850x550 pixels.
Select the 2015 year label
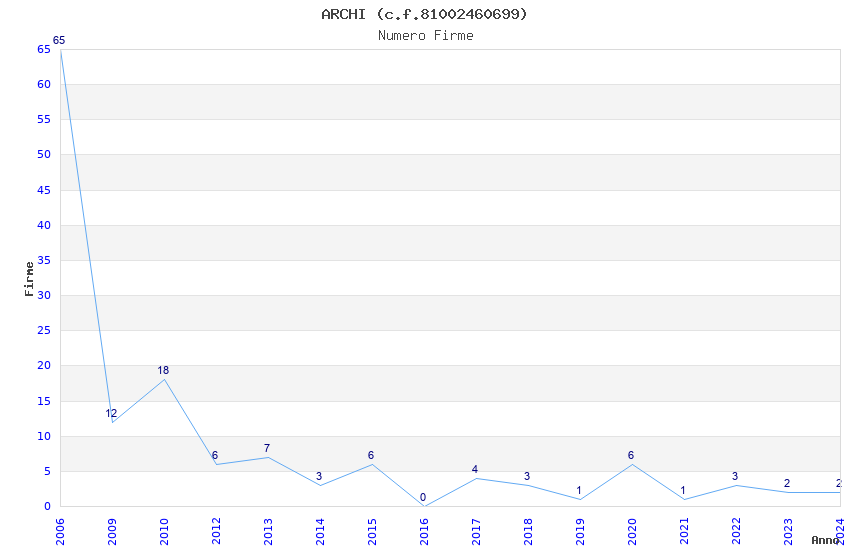coord(372,532)
